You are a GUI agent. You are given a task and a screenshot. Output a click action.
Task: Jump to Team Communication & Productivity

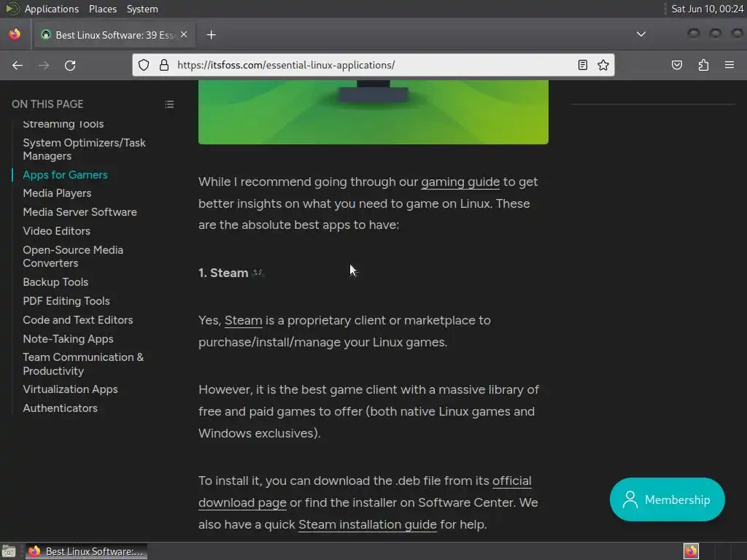(83, 364)
